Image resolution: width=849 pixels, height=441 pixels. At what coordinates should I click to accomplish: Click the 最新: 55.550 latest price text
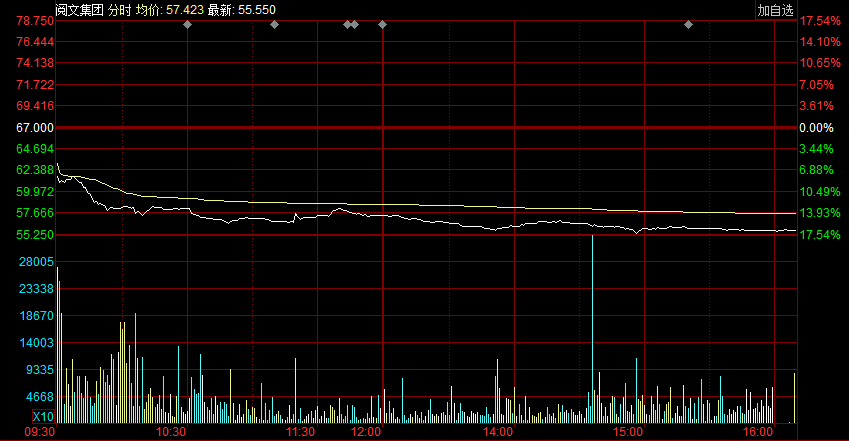[241, 10]
